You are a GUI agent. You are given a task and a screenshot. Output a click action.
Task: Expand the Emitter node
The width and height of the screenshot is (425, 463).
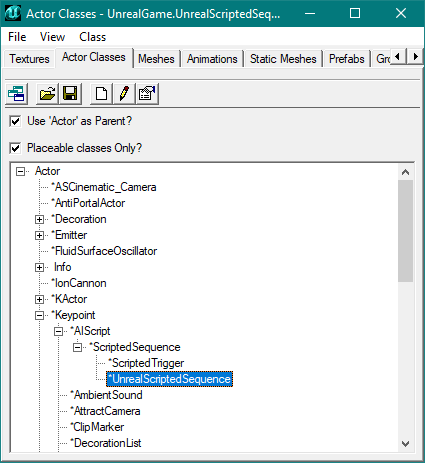pos(39,236)
